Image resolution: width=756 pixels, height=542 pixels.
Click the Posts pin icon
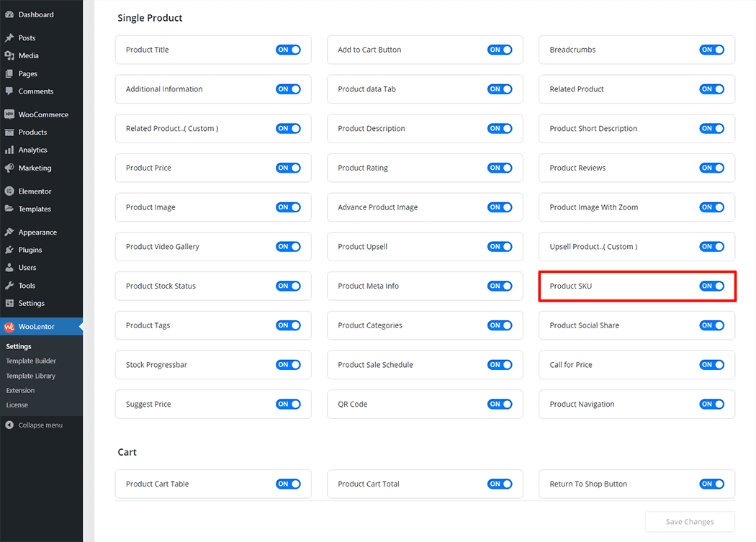(9, 38)
